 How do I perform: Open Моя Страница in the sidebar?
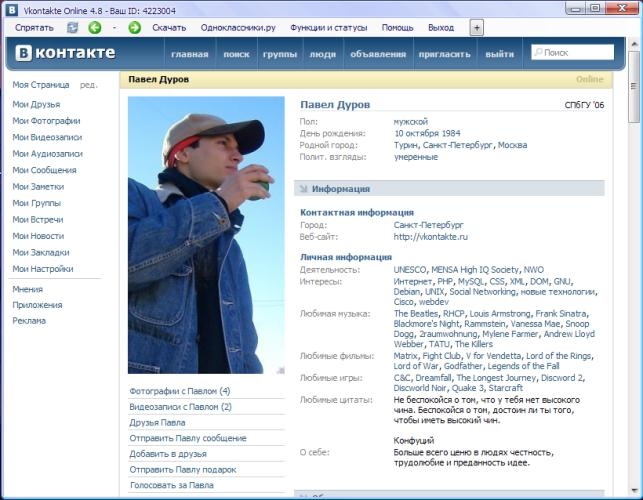click(x=41, y=85)
